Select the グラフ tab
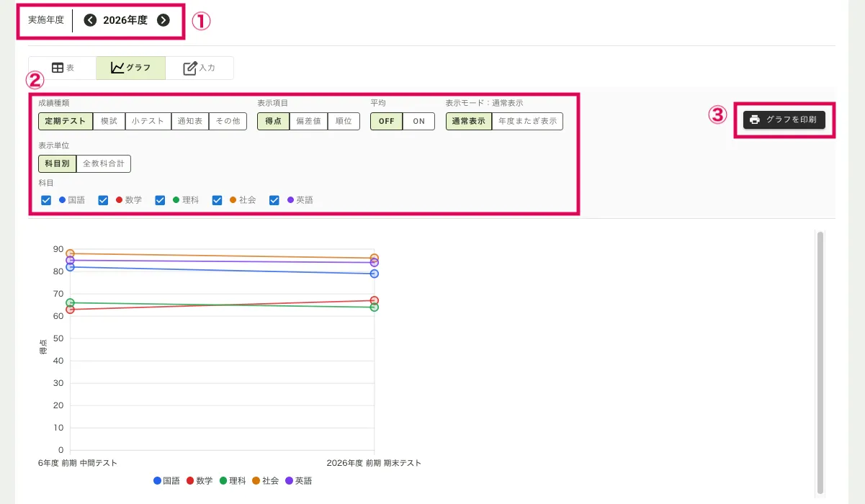 pyautogui.click(x=131, y=68)
